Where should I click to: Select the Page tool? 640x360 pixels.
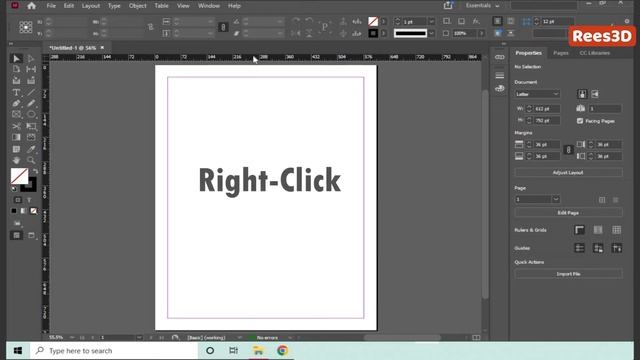coord(16,69)
